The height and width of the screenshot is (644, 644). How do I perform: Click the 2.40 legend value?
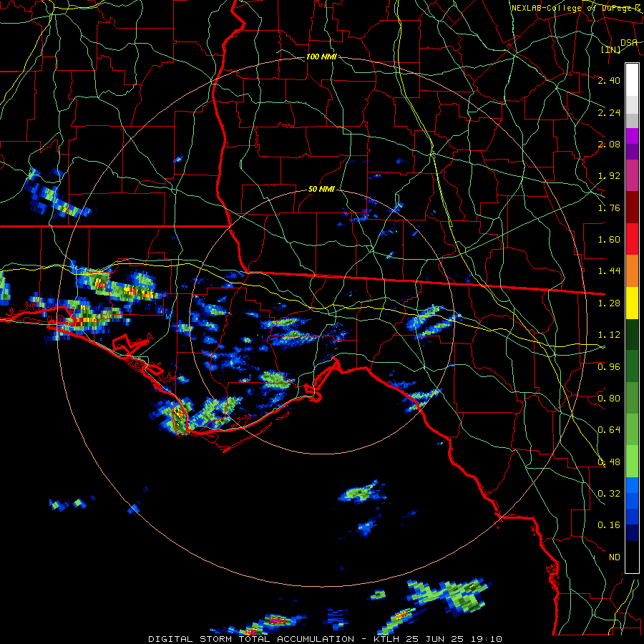click(x=609, y=80)
